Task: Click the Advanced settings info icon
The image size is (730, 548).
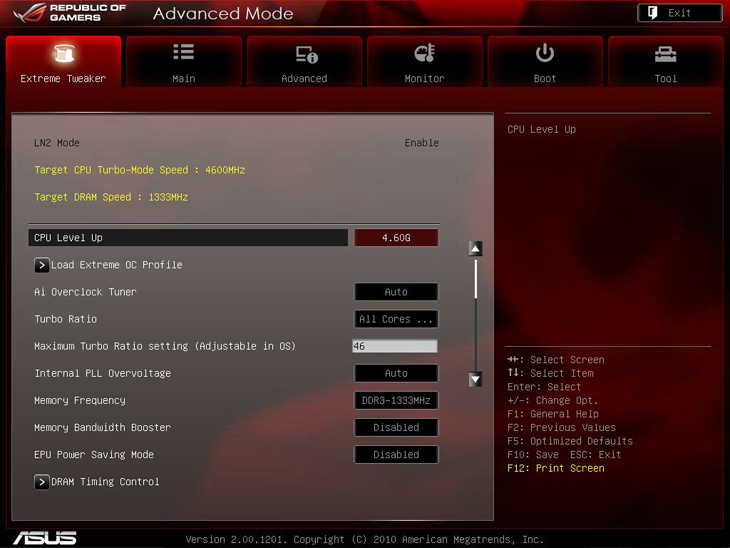Action: pos(305,54)
